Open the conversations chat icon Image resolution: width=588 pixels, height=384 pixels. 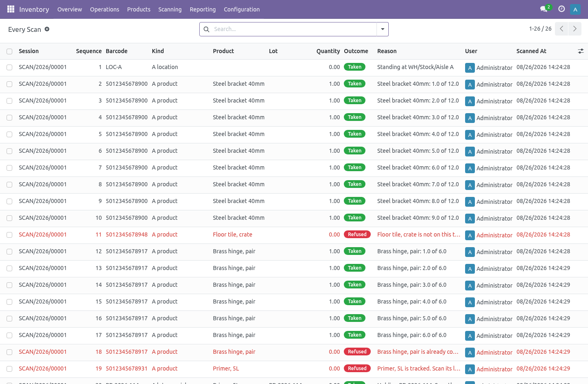click(x=543, y=9)
